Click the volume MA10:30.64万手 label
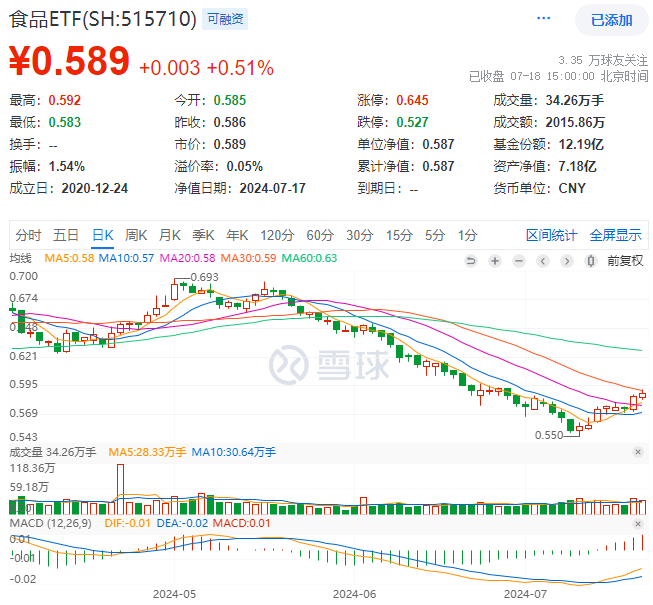The width and height of the screenshot is (653, 605). point(233,452)
